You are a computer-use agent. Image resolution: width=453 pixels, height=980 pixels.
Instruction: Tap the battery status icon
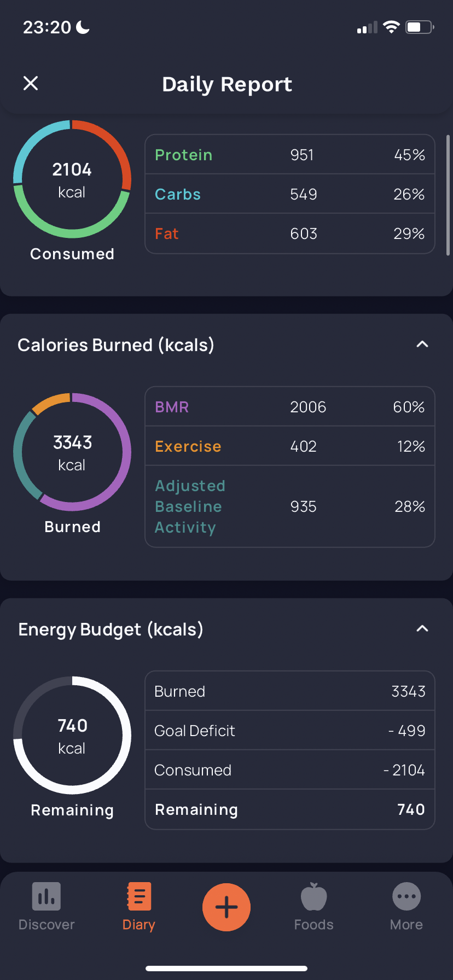pyautogui.click(x=420, y=27)
